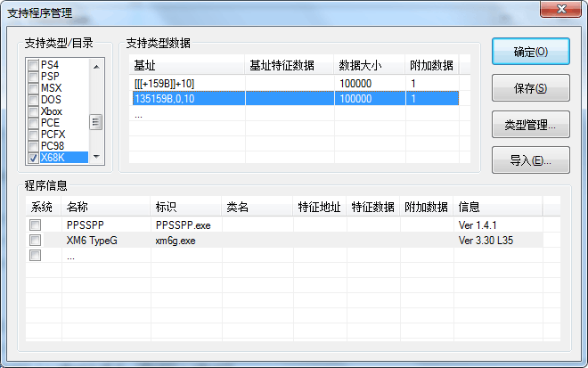The image size is (588, 368).
Task: Check the system box for PPSSPP
Action: click(x=35, y=225)
